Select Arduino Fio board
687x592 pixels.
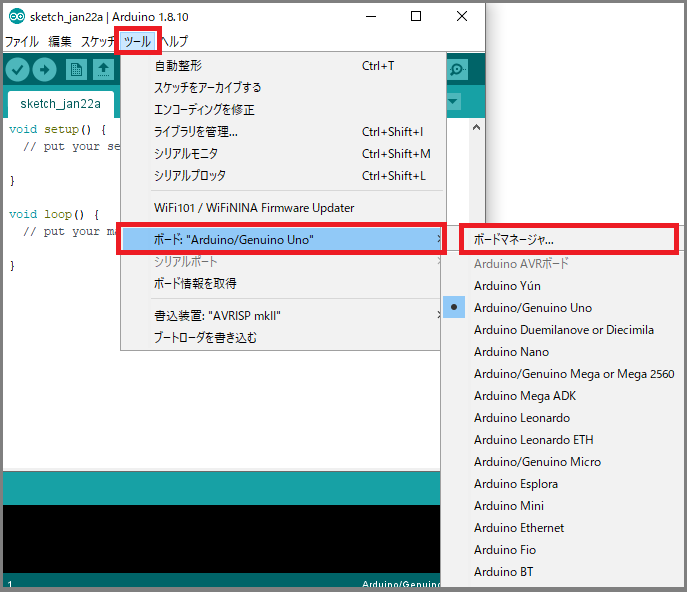point(563,549)
